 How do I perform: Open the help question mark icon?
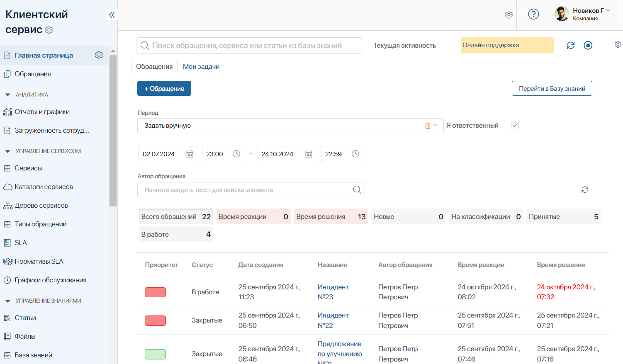click(533, 15)
